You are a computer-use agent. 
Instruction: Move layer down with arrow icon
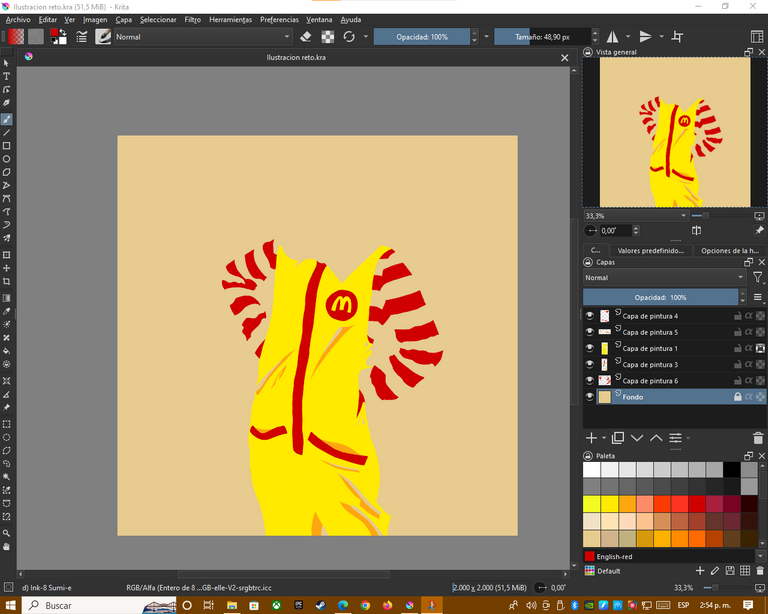click(637, 438)
